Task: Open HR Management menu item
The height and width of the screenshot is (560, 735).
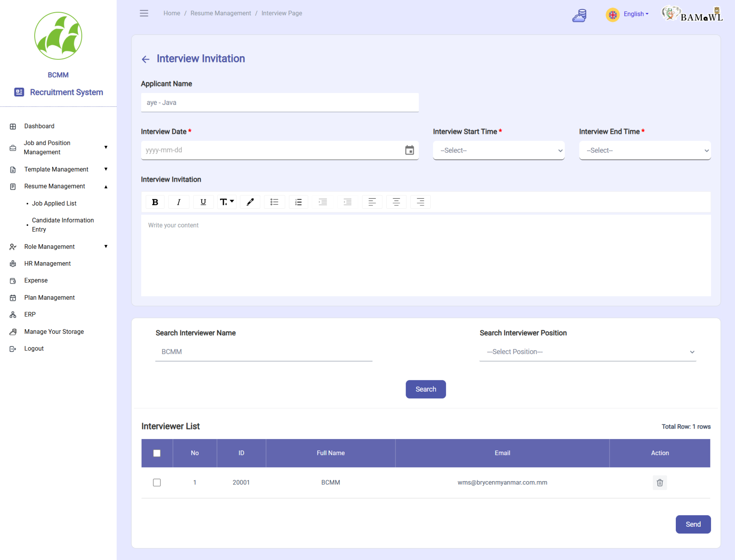Action: 47,264
